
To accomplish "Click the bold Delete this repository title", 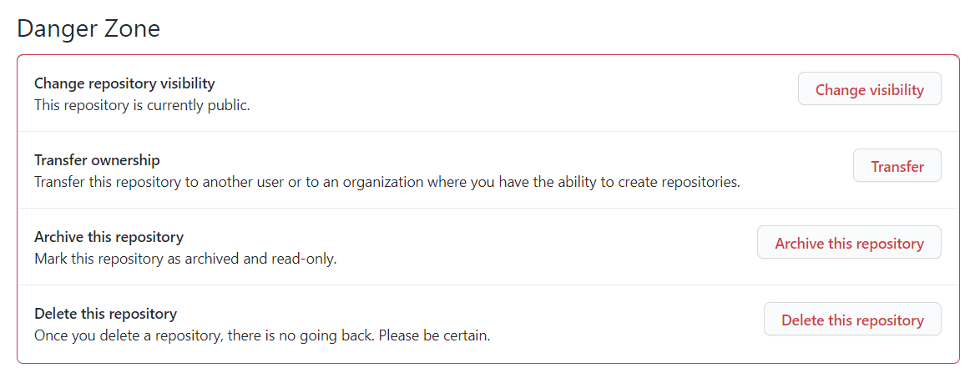I will 106,314.
